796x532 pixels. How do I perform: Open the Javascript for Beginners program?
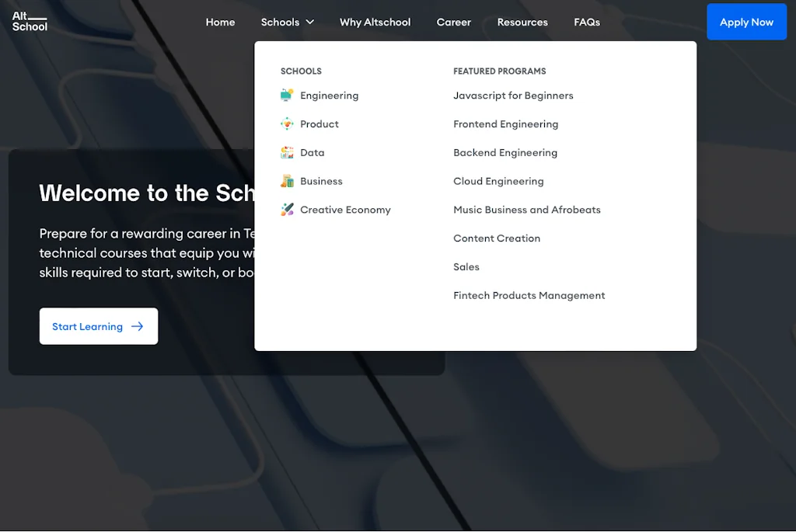[x=513, y=95]
